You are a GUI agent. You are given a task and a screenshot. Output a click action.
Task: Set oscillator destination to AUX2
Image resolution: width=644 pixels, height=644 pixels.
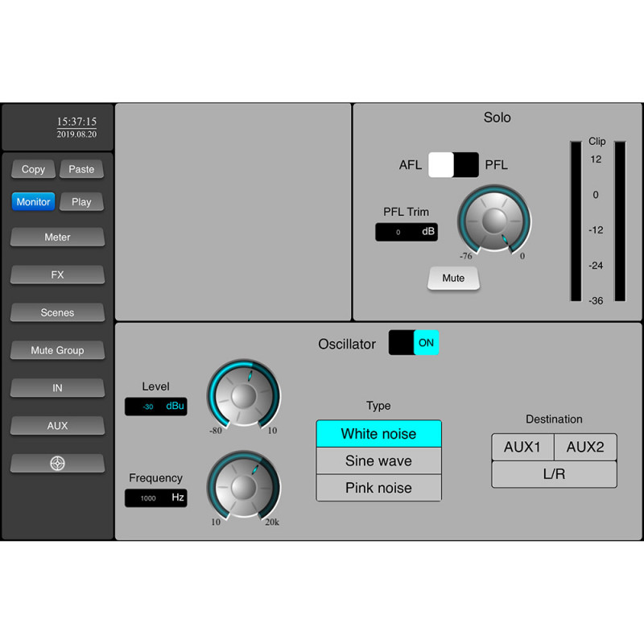(x=587, y=447)
